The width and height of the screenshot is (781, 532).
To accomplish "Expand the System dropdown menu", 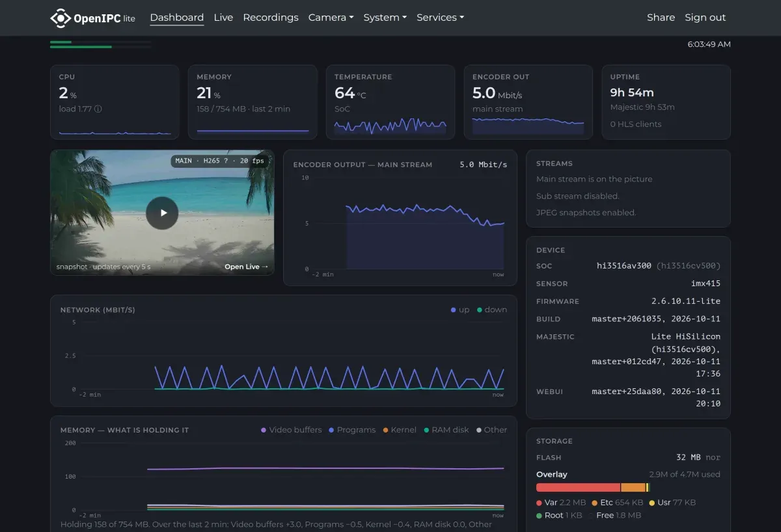I will [x=385, y=18].
